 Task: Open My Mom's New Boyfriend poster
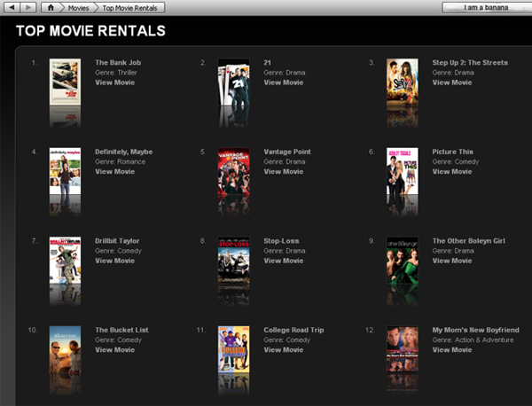tap(403, 349)
